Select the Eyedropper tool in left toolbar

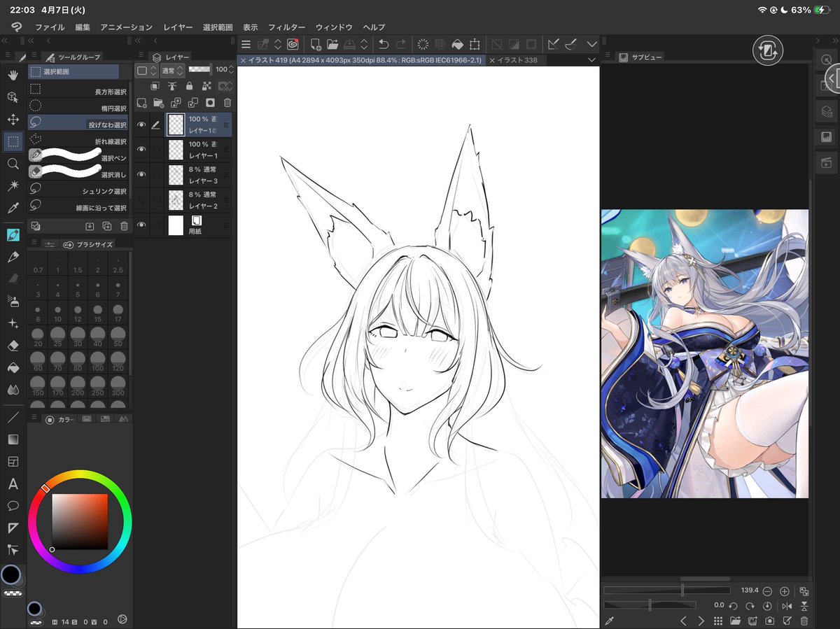pyautogui.click(x=13, y=208)
